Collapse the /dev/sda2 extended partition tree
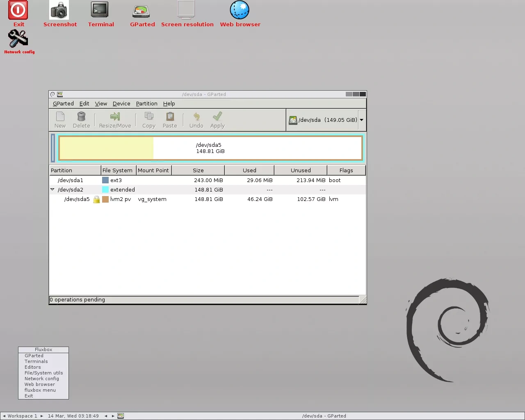Screen dimensions: 525x420 (x=52, y=189)
